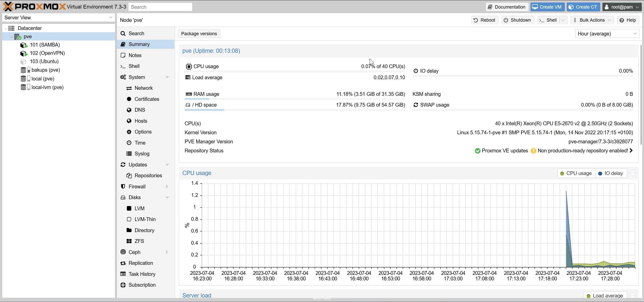The width and height of the screenshot is (644, 302).
Task: Open the root@pam user menu
Action: (622, 7)
